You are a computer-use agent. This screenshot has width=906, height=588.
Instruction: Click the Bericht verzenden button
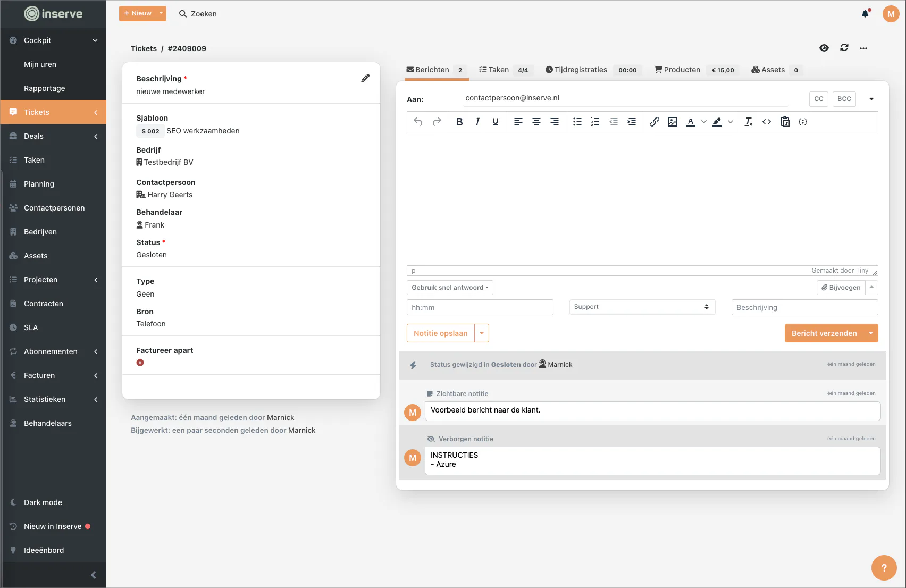(824, 333)
